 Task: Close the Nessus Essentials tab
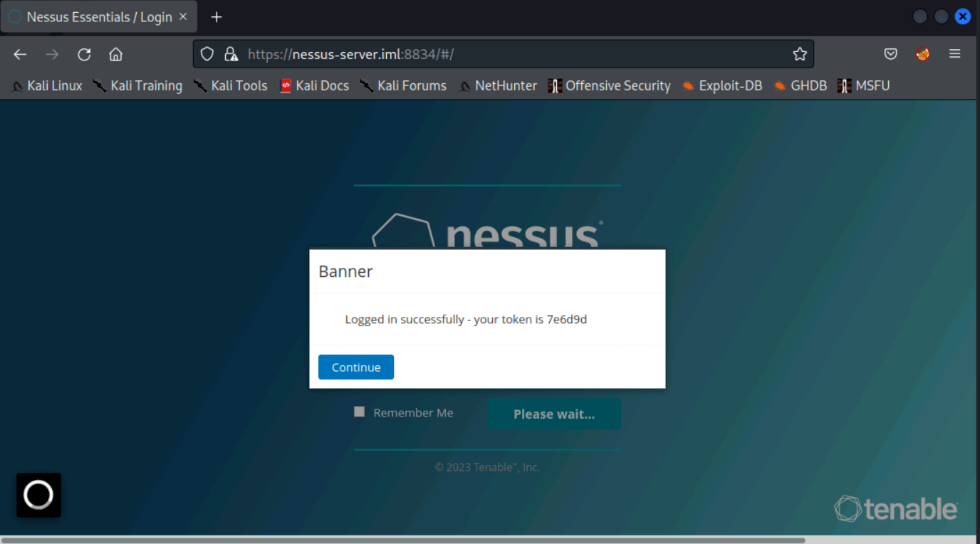point(183,17)
